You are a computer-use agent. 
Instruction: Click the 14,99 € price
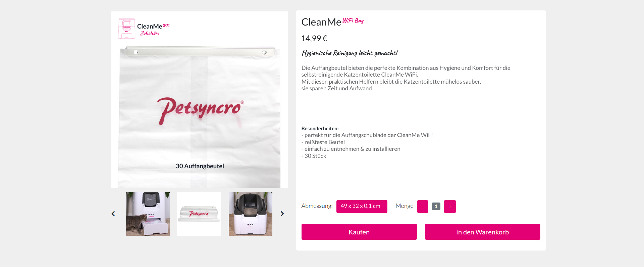click(x=314, y=38)
